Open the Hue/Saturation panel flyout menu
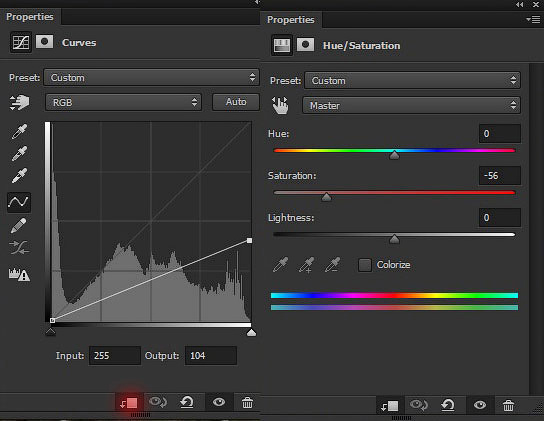 (533, 19)
